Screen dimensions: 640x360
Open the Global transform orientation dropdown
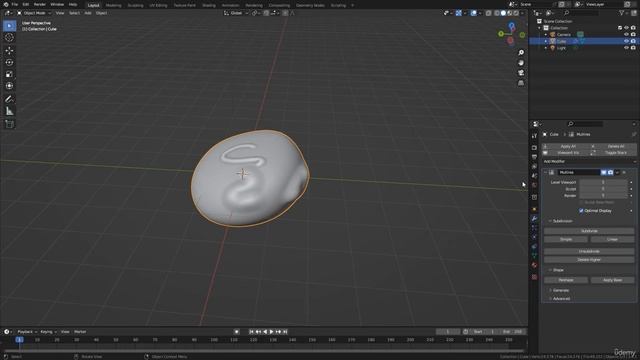pos(236,13)
